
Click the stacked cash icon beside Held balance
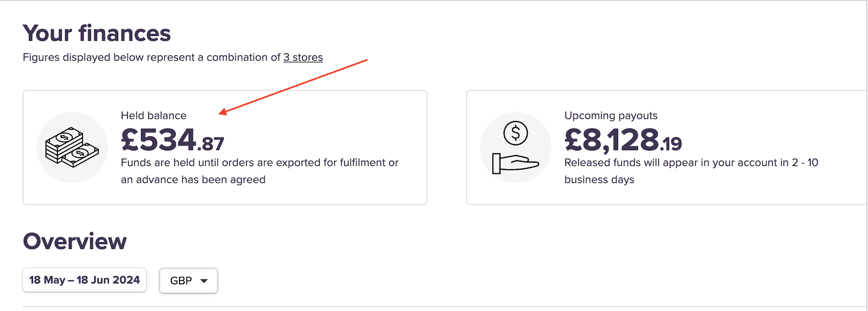72,147
